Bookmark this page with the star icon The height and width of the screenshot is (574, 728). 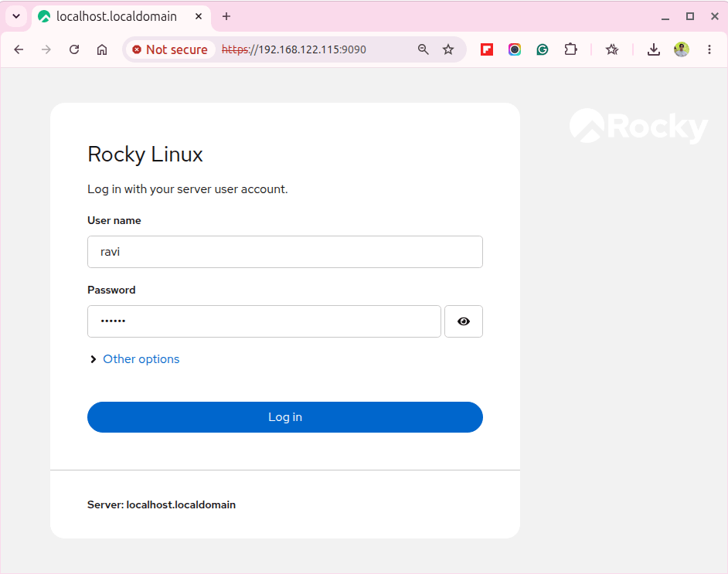pos(448,49)
